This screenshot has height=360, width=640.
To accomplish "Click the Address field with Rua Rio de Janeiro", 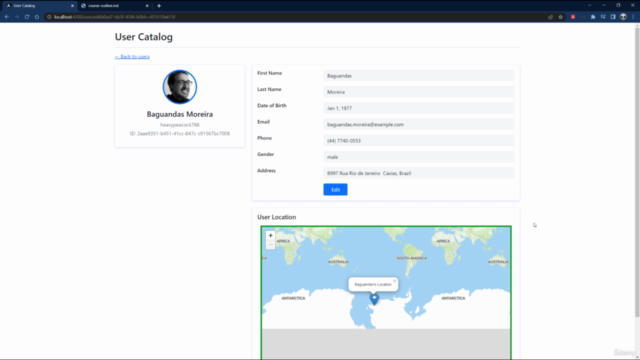I will click(419, 173).
